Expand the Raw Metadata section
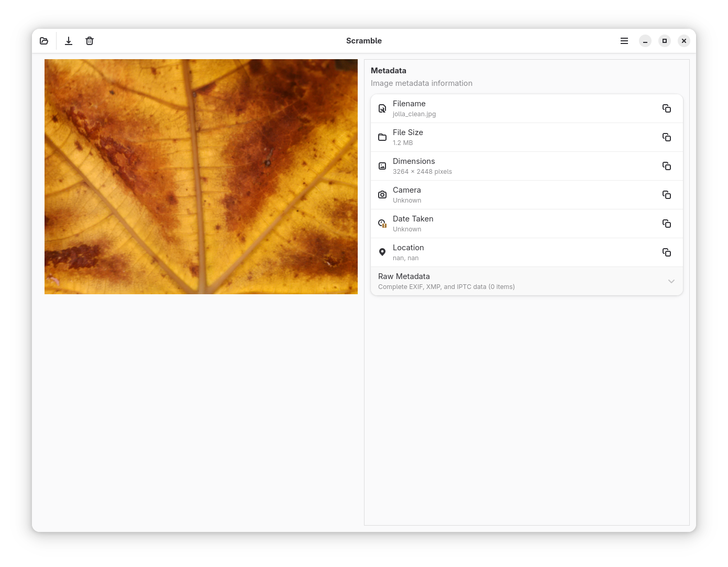Image resolution: width=728 pixels, height=567 pixels. 526,281
